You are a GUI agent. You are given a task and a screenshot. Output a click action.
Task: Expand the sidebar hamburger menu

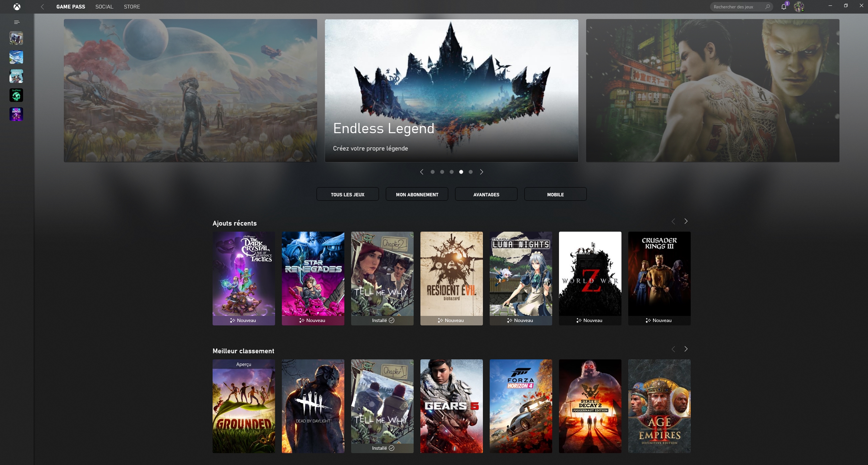tap(17, 22)
